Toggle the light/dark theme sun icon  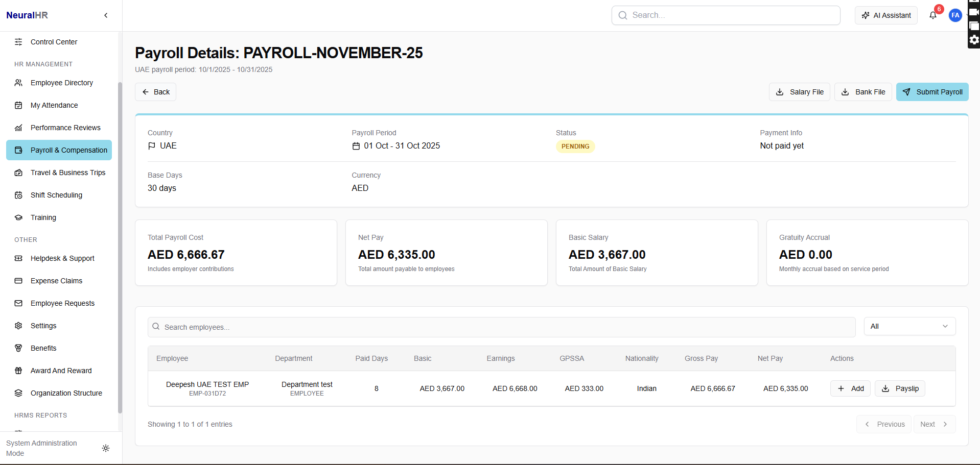coord(106,448)
